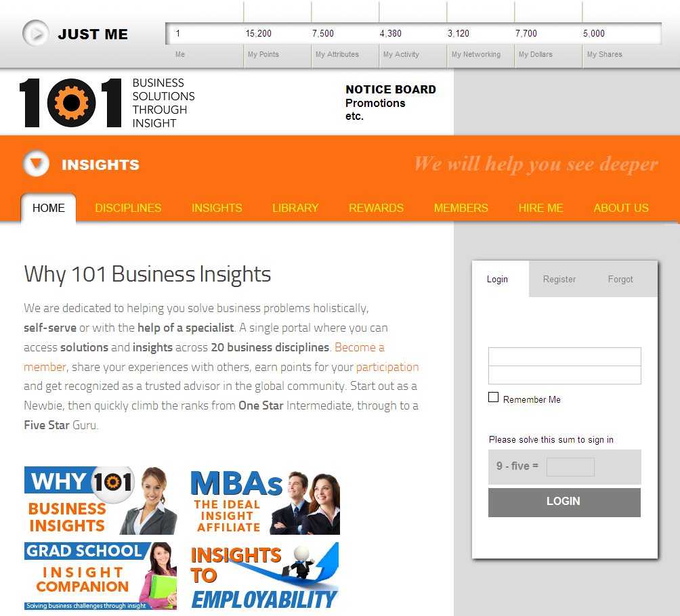Click the 7,500 attributes value
Viewport: 680px width, 616px height.
tap(323, 33)
